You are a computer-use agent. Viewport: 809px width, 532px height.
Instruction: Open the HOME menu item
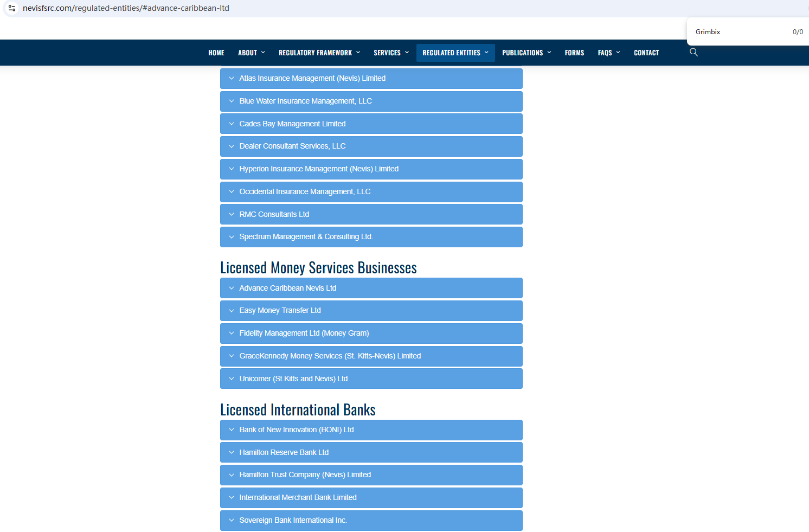(216, 53)
